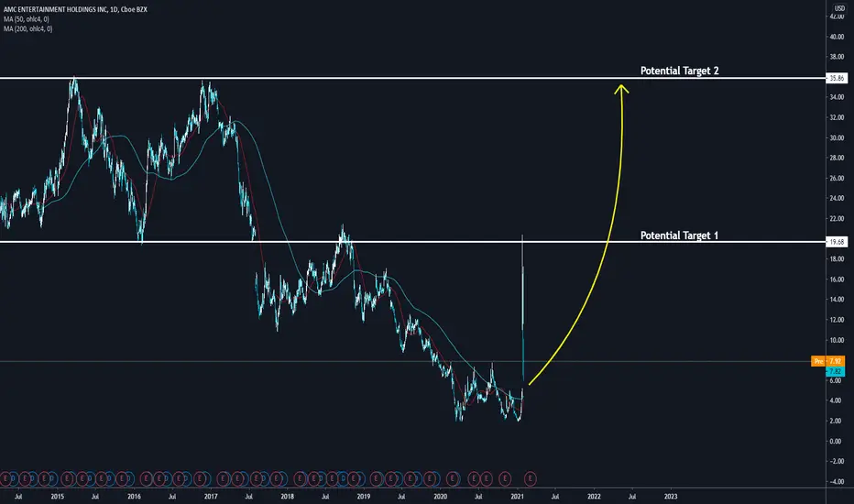Select the MA (50, ohlc4, 0) indicator legend
This screenshot has width=854, height=504.
27,19
